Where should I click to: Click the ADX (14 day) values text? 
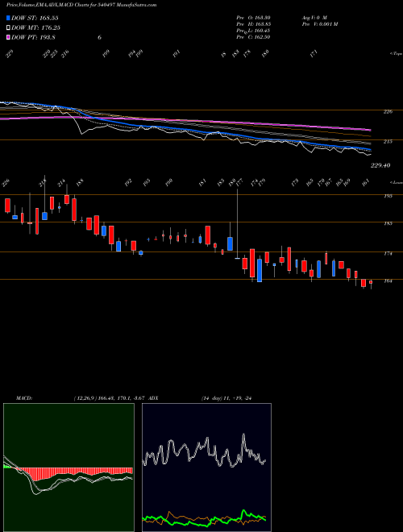[228, 398]
